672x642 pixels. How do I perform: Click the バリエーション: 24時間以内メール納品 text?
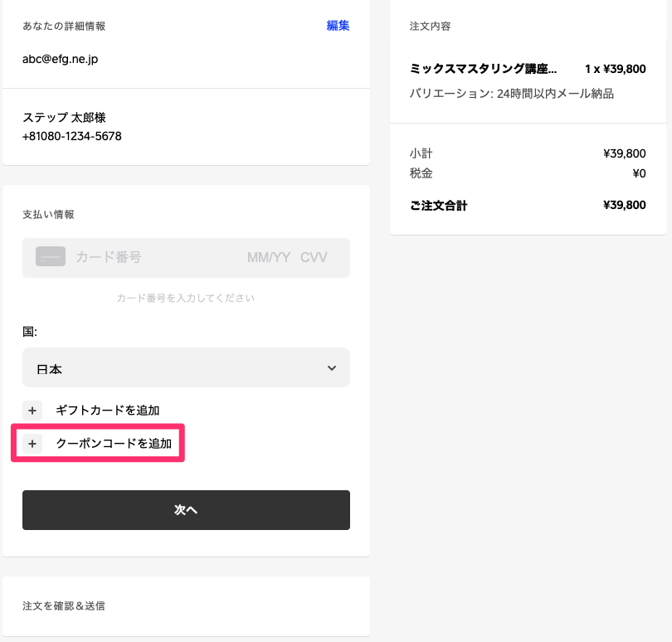coord(512,94)
